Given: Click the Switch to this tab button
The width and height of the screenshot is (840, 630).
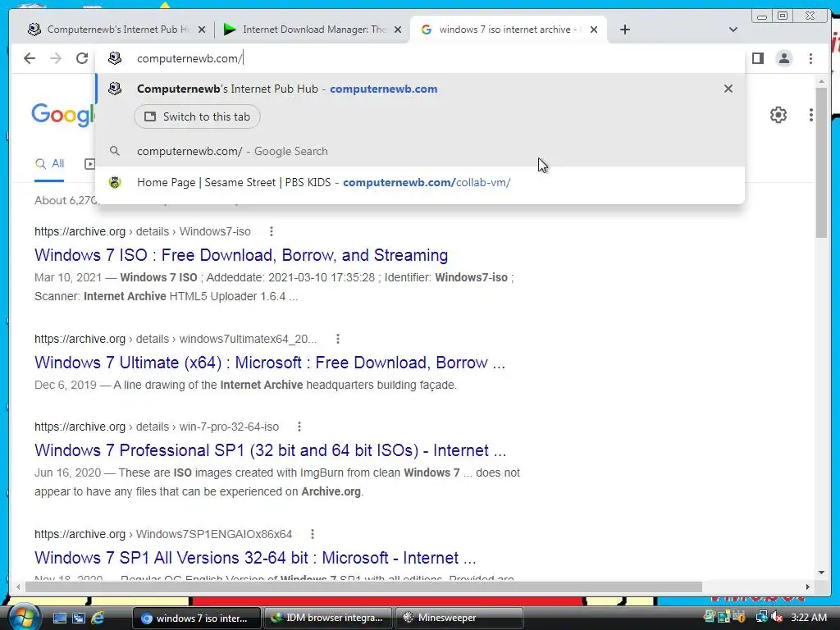Looking at the screenshot, I should pos(197,116).
